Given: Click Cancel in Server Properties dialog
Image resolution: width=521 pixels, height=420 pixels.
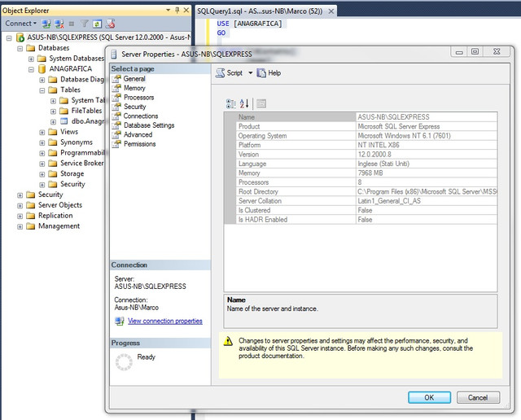Looking at the screenshot, I should pos(478,397).
